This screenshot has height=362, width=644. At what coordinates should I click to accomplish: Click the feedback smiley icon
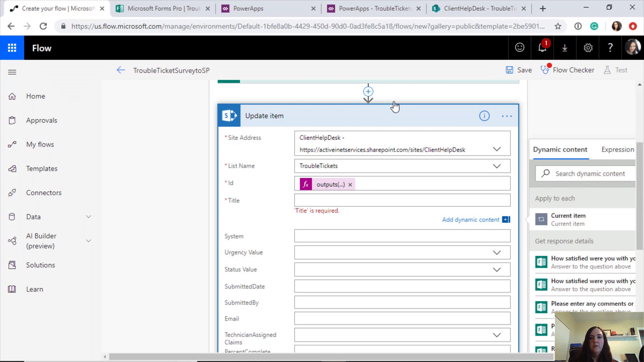[520, 48]
